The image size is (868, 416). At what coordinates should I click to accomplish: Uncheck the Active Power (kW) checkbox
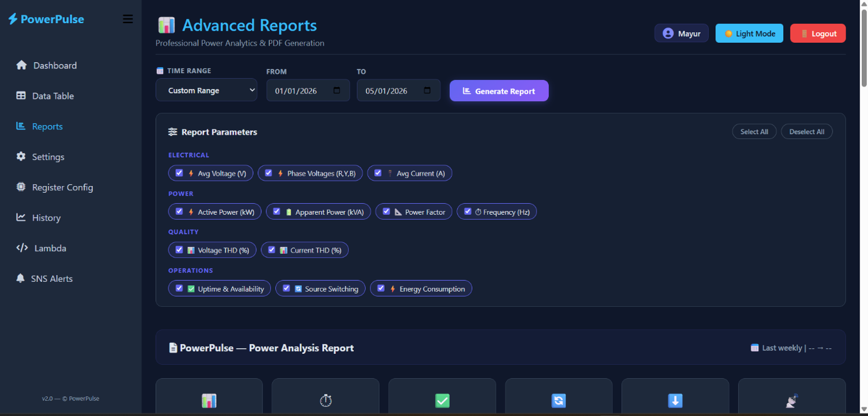pyautogui.click(x=179, y=212)
